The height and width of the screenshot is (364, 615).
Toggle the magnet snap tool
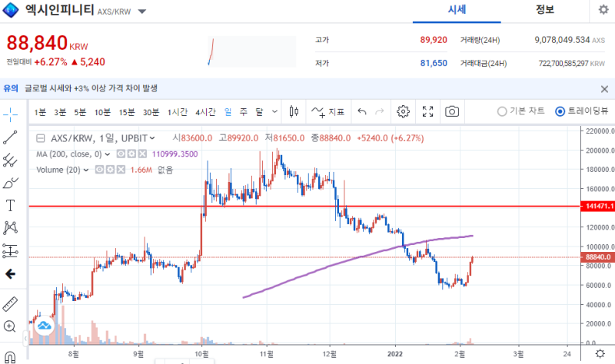pos(10,357)
